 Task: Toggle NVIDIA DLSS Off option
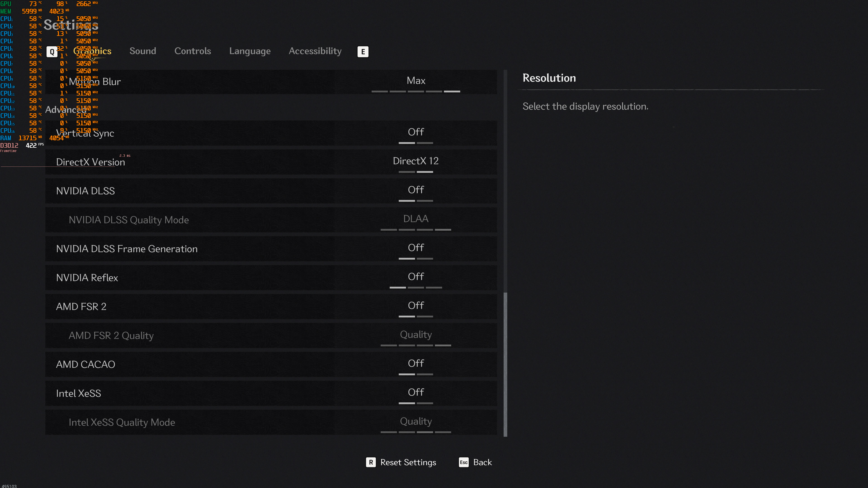click(415, 191)
